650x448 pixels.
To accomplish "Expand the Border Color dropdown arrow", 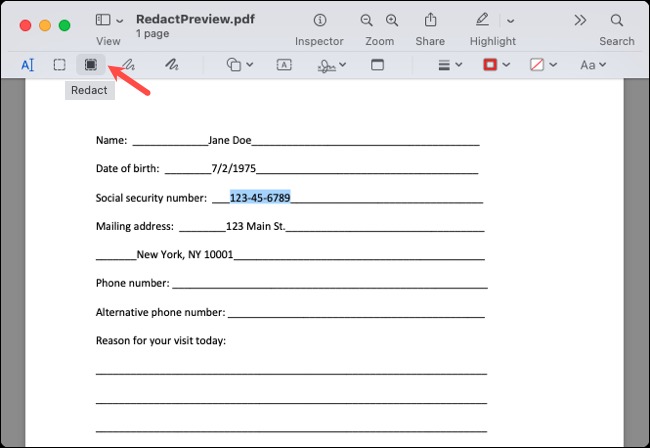I will (x=506, y=65).
